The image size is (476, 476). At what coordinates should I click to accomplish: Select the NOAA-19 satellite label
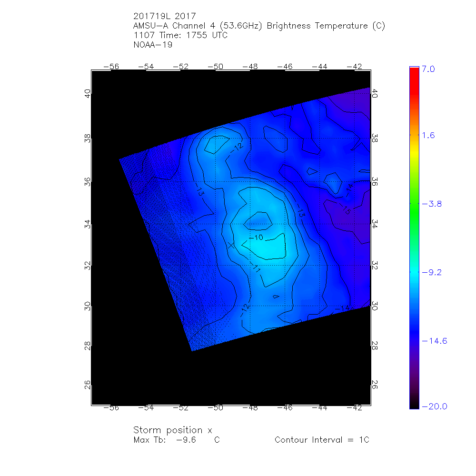coord(153,45)
